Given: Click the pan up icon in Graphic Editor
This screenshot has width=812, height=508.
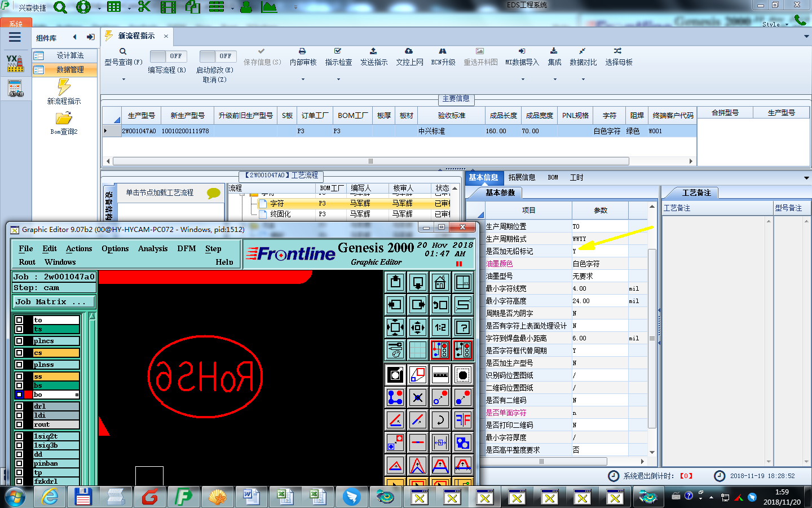Looking at the screenshot, I should (x=395, y=282).
